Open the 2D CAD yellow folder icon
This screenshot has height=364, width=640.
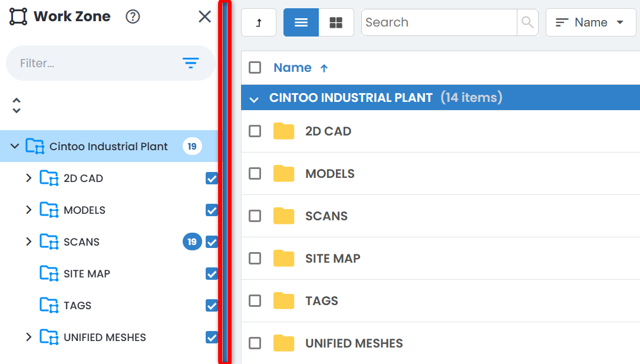click(x=283, y=131)
